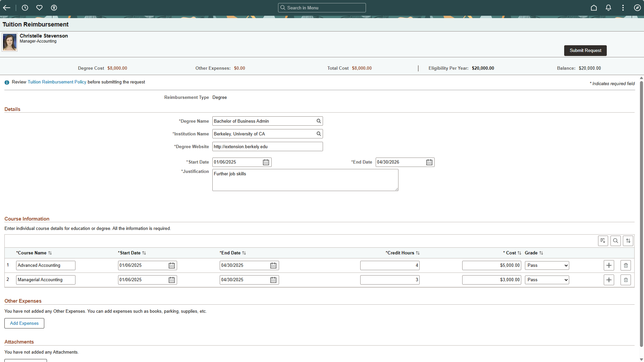This screenshot has width=644, height=362.
Task: Change the Managerial Accounting grade selection
Action: pyautogui.click(x=547, y=280)
